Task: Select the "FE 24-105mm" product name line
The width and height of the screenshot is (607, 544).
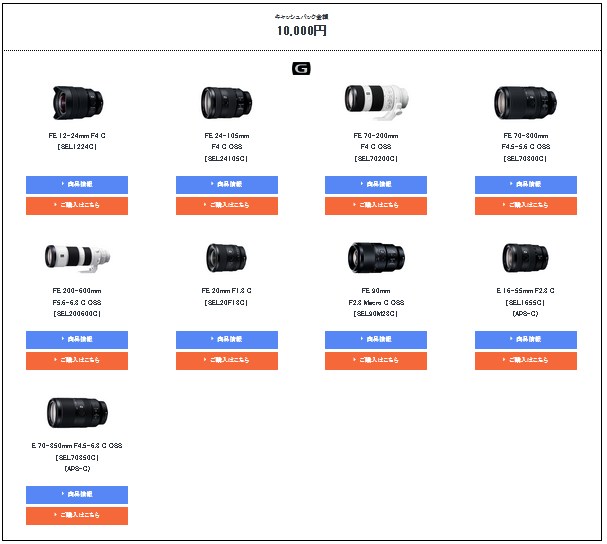Action: click(x=227, y=136)
